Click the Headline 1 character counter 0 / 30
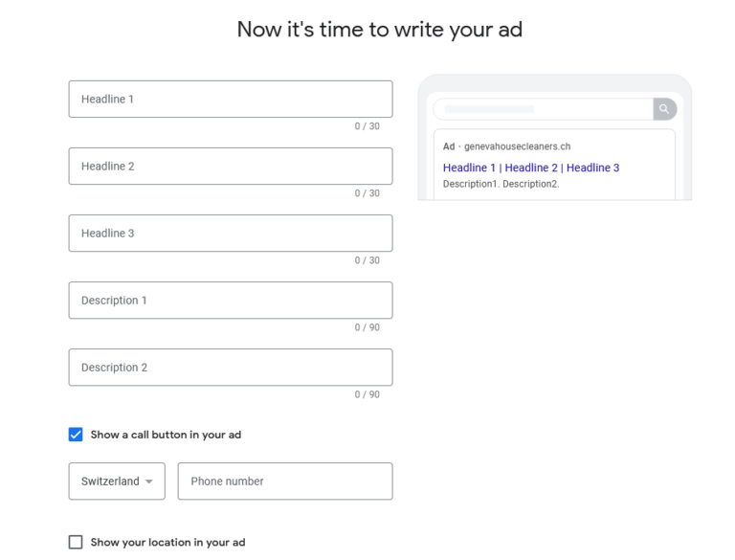 [367, 126]
